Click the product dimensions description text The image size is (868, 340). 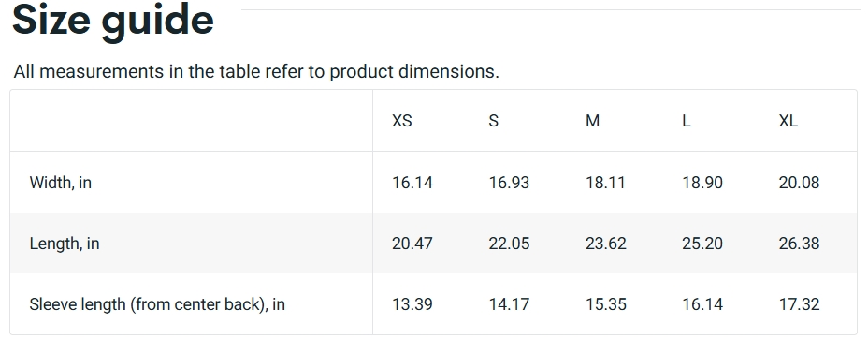point(256,71)
